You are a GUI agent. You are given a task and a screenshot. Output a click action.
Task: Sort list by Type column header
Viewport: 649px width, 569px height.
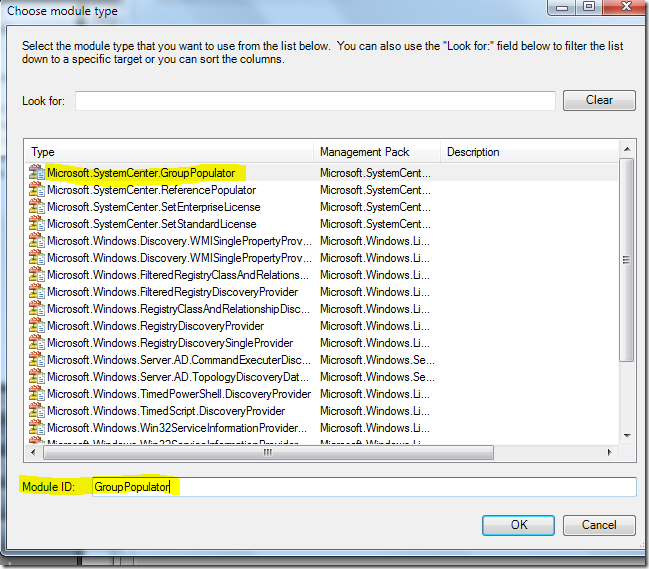tap(169, 152)
